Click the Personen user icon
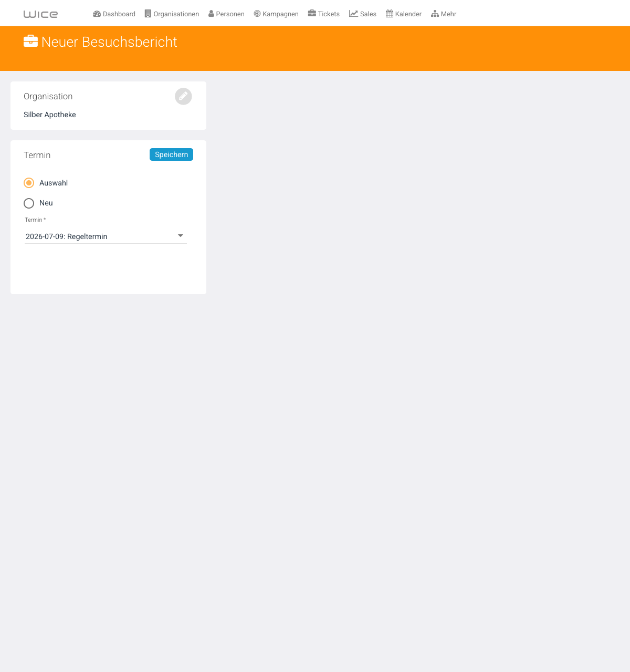The height and width of the screenshot is (672, 630). point(211,14)
